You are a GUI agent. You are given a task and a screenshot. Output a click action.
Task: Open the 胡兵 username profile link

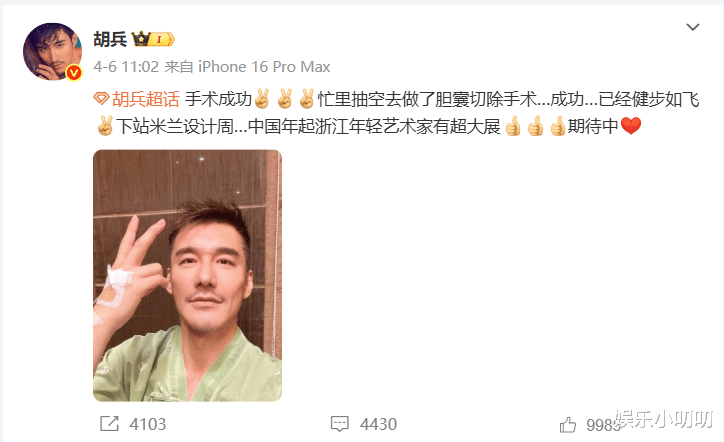(x=110, y=39)
